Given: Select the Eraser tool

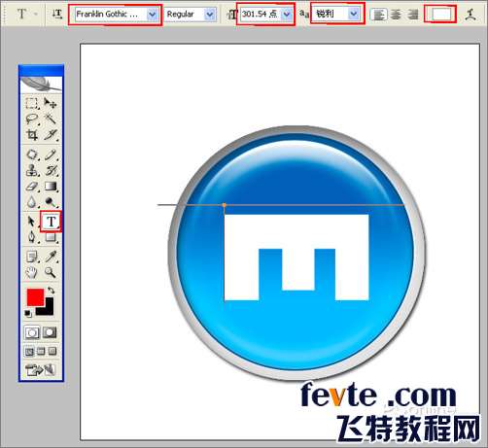Looking at the screenshot, I should [32, 187].
